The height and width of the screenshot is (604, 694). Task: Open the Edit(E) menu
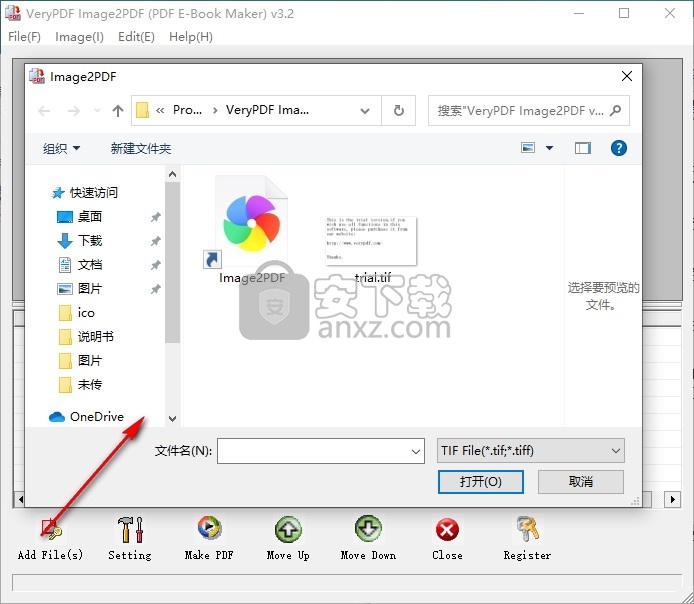136,37
